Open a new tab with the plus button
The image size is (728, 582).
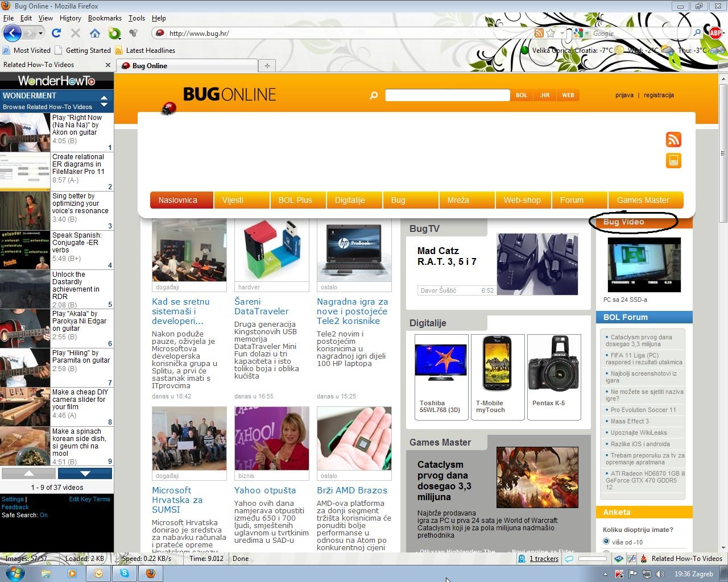[267, 66]
